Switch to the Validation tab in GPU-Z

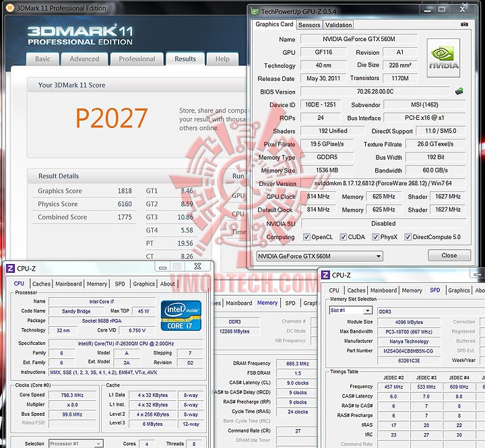(338, 25)
